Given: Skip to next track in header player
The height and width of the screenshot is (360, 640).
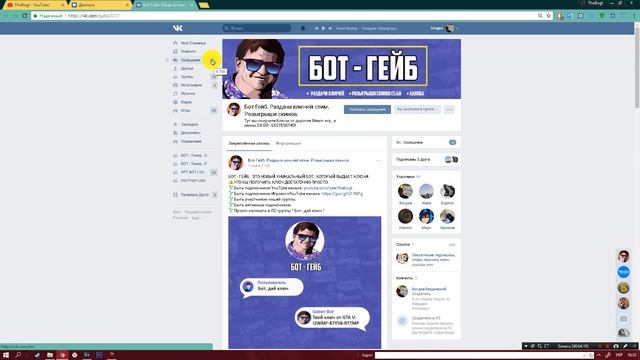Looking at the screenshot, I should click(x=330, y=28).
